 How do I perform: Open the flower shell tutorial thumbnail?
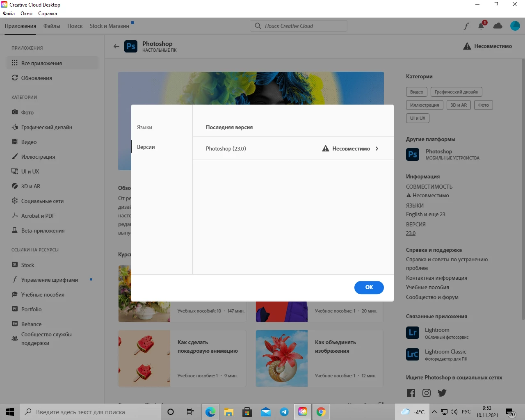coord(282,358)
